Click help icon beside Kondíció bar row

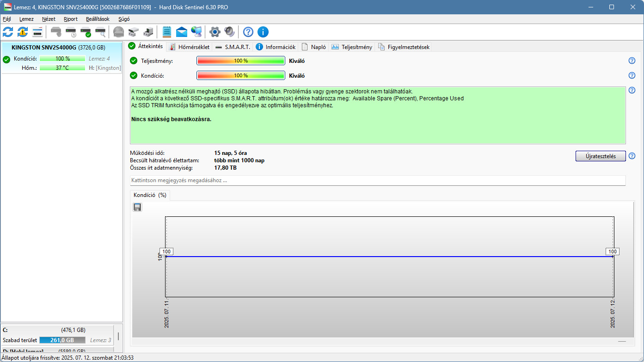632,75
